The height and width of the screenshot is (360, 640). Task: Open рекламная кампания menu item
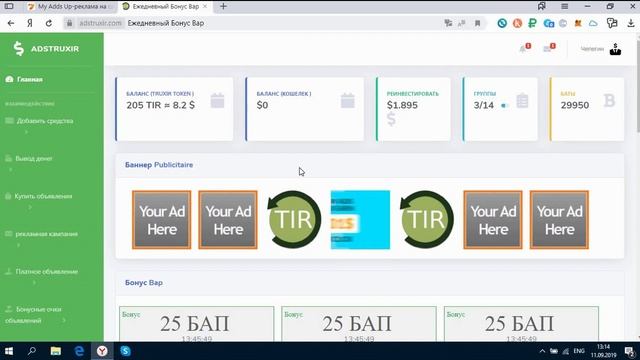coord(41,234)
